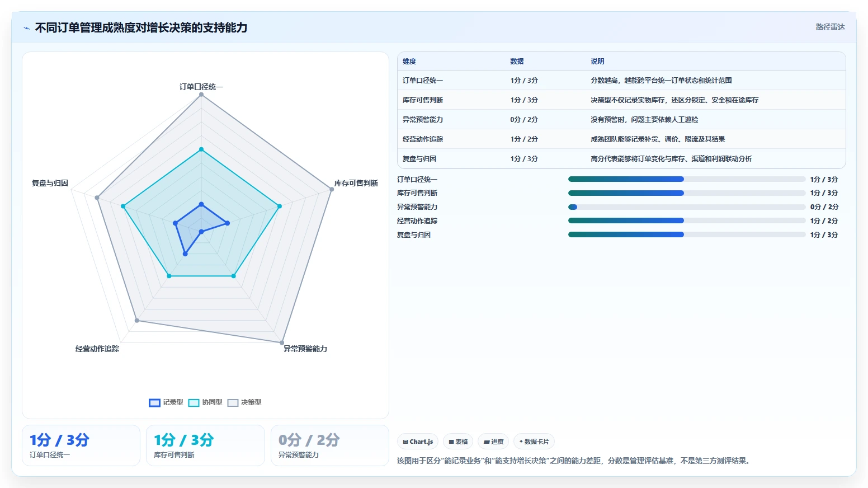Click the 进度 chip
868x488 pixels.
(x=494, y=442)
